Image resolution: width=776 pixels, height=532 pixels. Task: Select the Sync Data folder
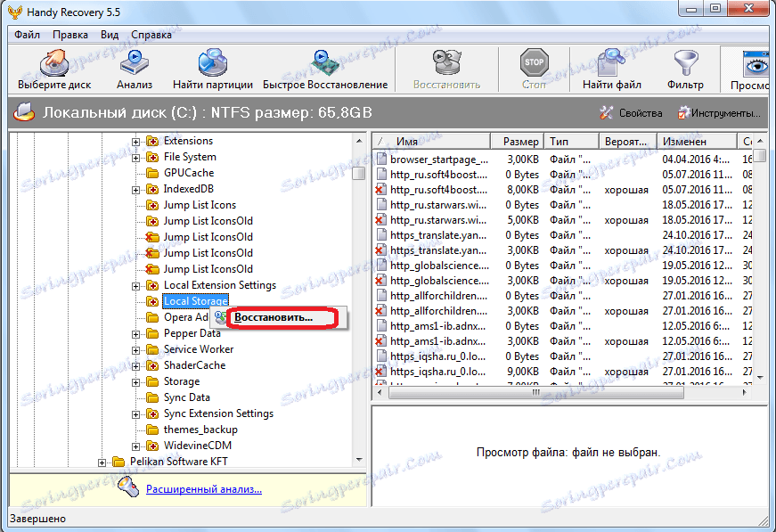[186, 397]
